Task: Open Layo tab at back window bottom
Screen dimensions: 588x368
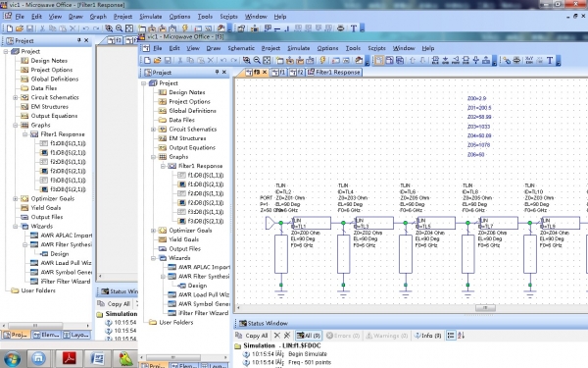Action: pos(75,335)
